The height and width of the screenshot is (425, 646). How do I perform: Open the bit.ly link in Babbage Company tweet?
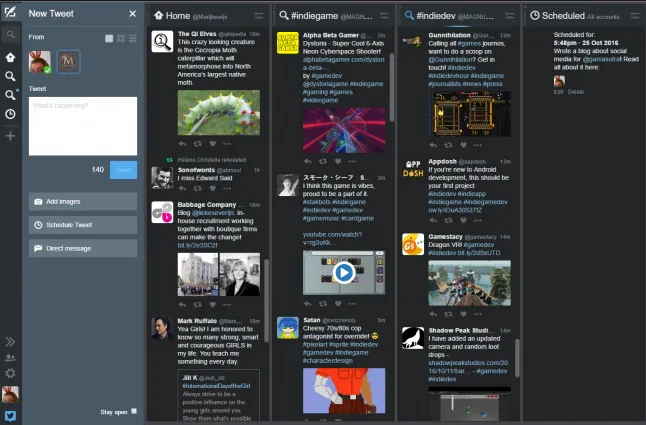coord(197,245)
